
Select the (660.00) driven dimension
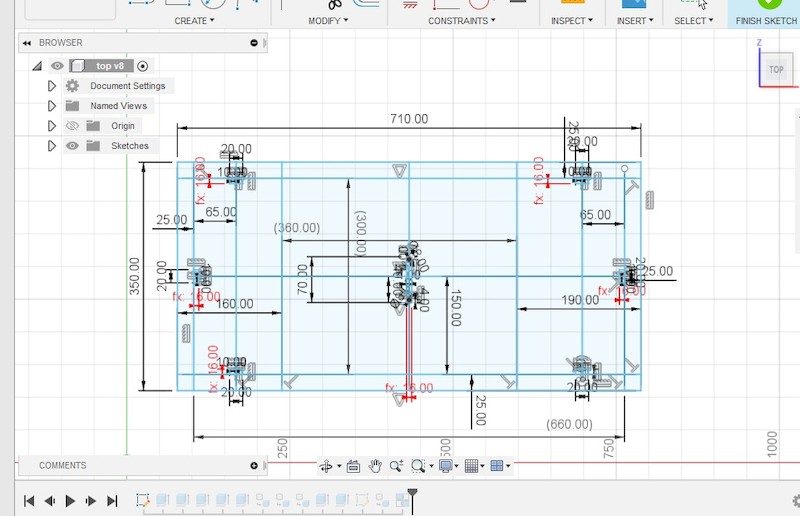(x=569, y=424)
